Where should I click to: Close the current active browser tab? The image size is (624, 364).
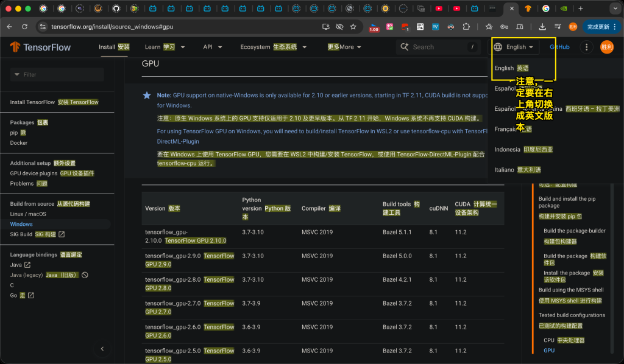[x=512, y=9]
